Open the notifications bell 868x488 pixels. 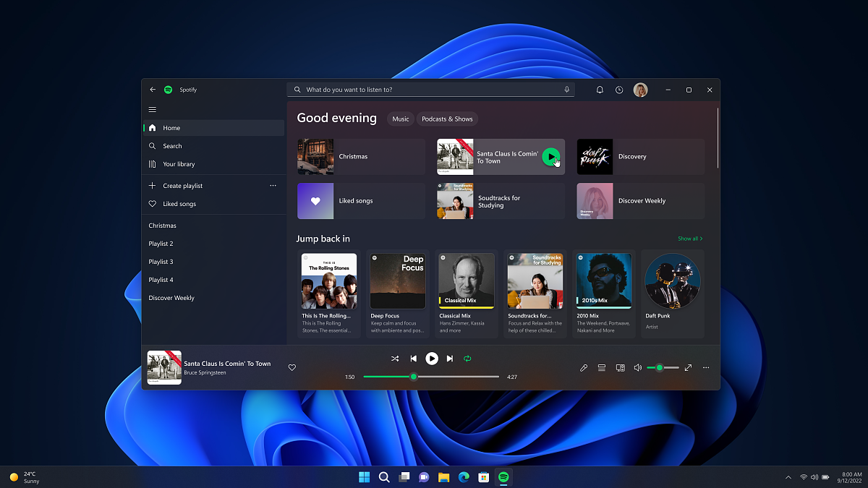(x=600, y=90)
